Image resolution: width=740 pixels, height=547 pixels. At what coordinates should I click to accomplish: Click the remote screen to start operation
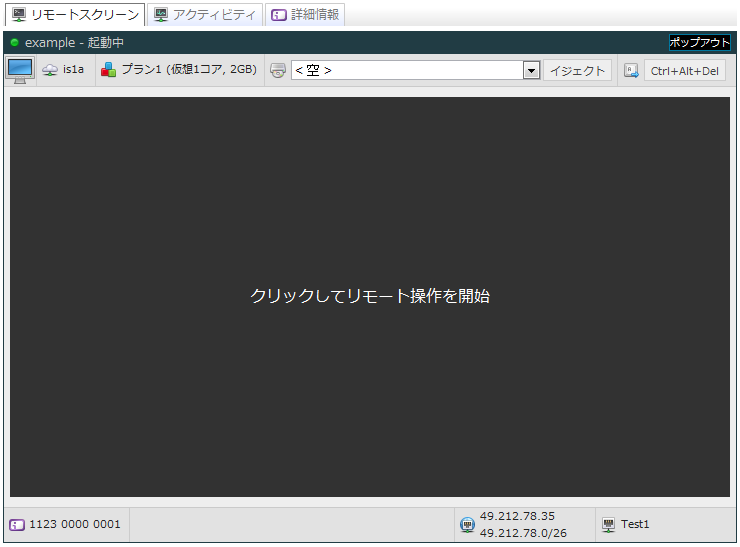click(369, 297)
